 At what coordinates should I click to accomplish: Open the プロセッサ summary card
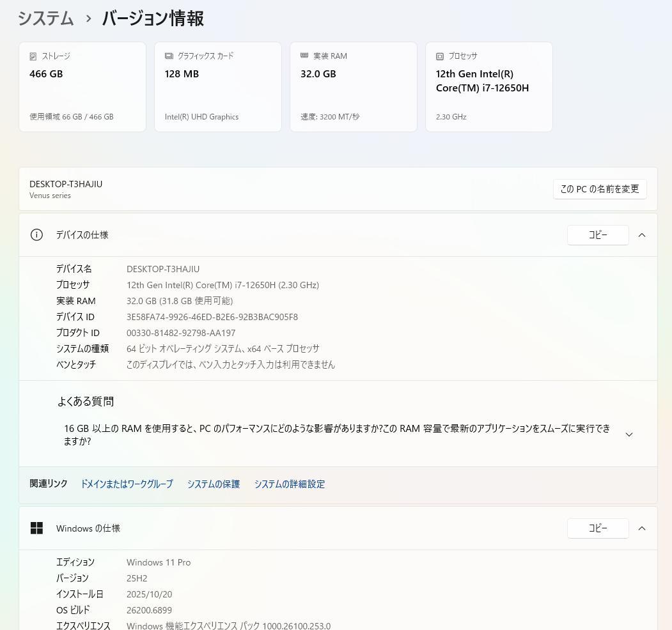(488, 86)
